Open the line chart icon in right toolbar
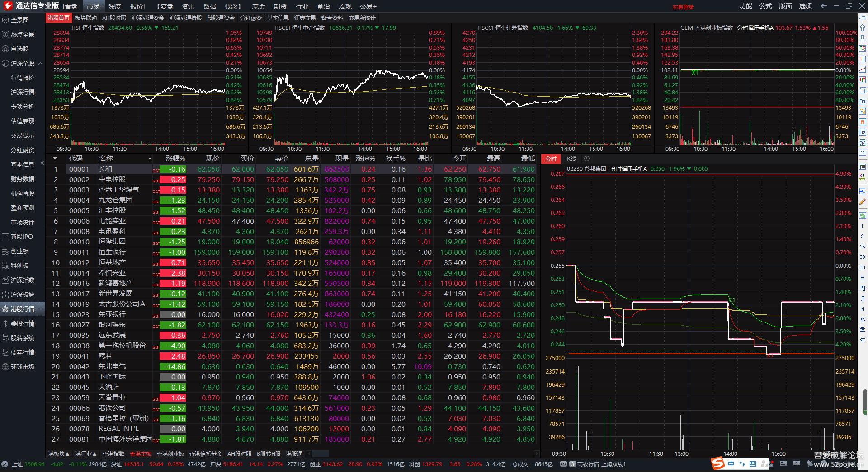Screen dimensions: 868x472 [863, 70]
